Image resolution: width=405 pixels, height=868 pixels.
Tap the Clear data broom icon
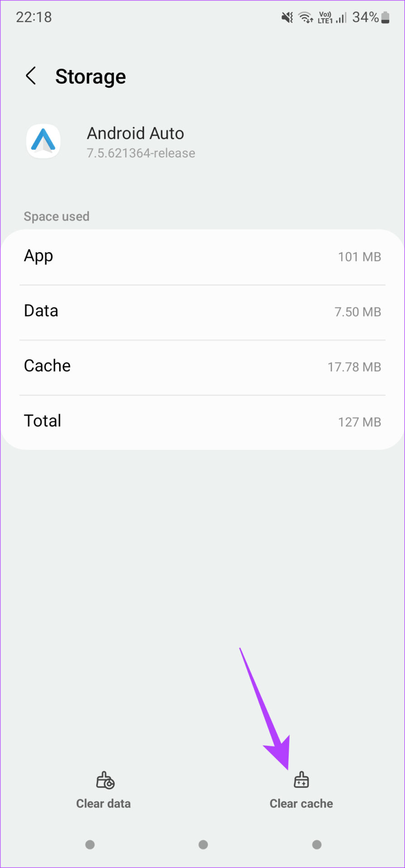click(x=105, y=780)
